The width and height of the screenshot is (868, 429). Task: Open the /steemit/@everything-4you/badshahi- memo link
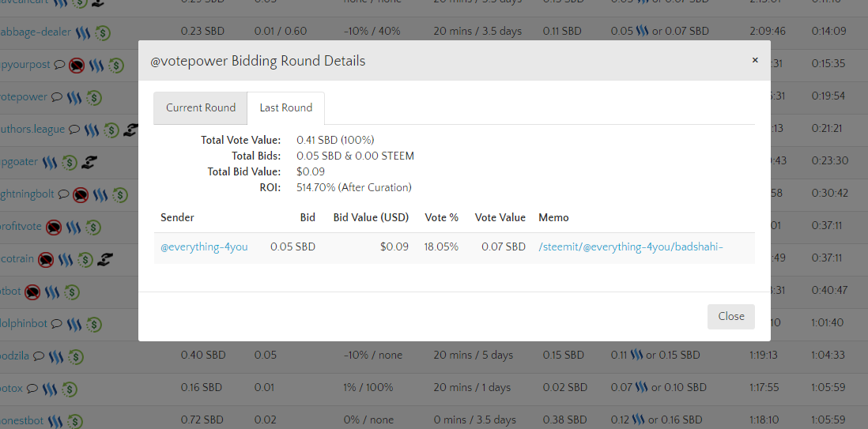[631, 247]
